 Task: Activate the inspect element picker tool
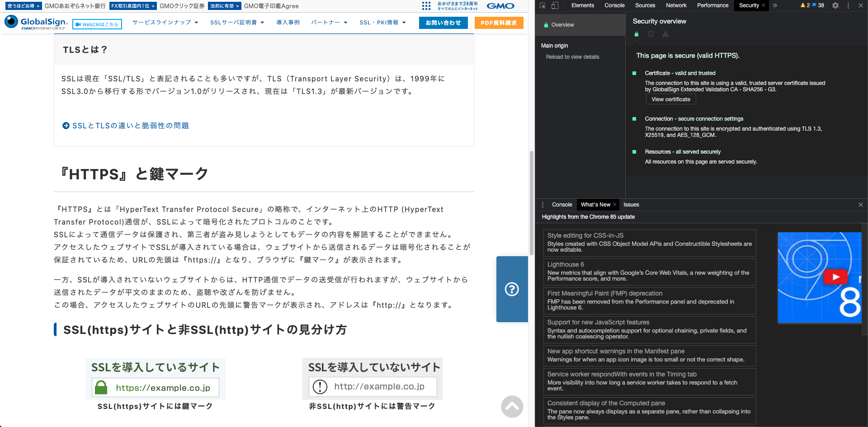[x=543, y=5]
